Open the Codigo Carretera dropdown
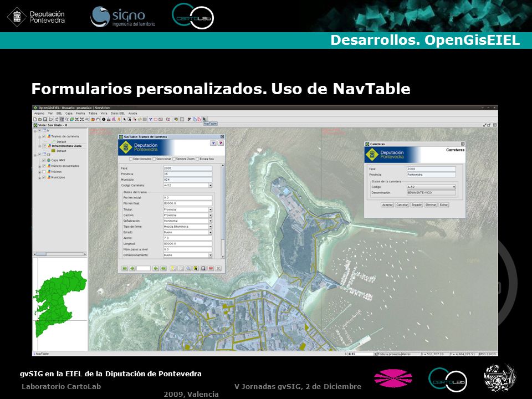This screenshot has height=399, width=532. (x=211, y=186)
